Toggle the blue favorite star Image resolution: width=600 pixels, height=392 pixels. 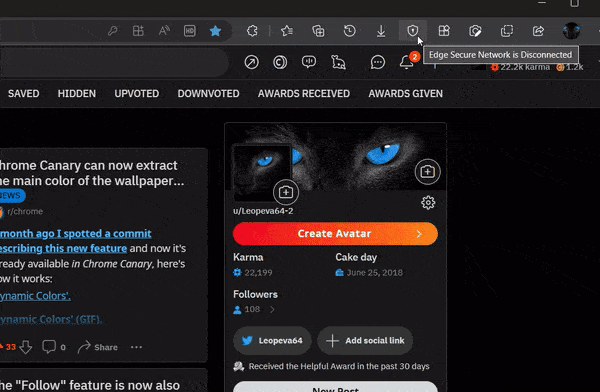pos(215,31)
